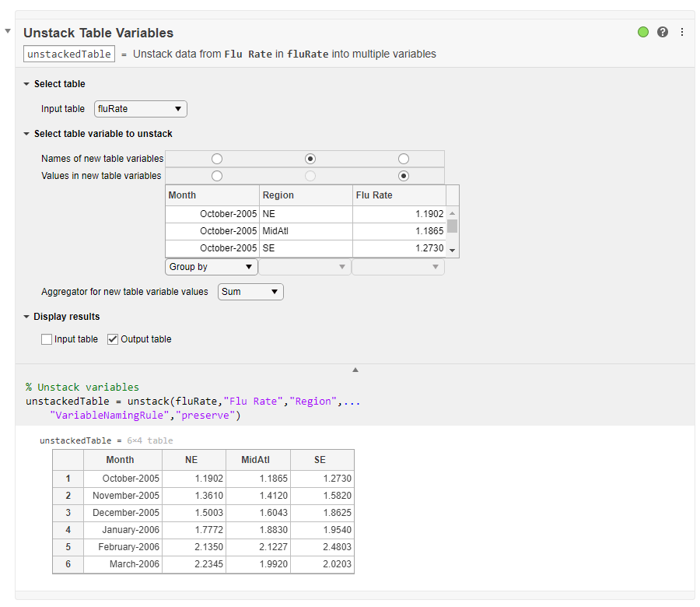Select Region radio for names of new variables

pyautogui.click(x=310, y=158)
